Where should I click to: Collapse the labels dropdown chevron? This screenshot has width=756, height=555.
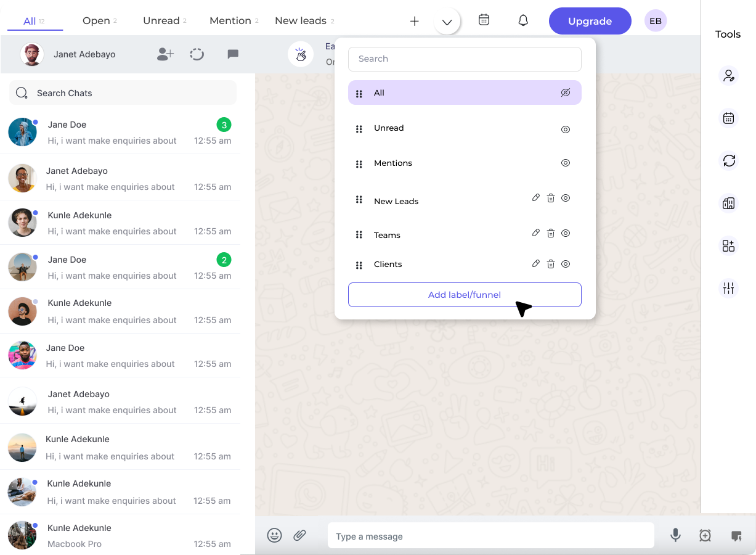(x=447, y=22)
